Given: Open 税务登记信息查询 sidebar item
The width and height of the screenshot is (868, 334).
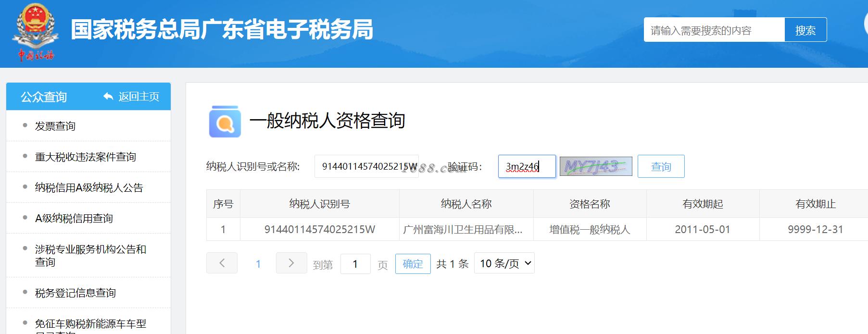Looking at the screenshot, I should pos(75,293).
